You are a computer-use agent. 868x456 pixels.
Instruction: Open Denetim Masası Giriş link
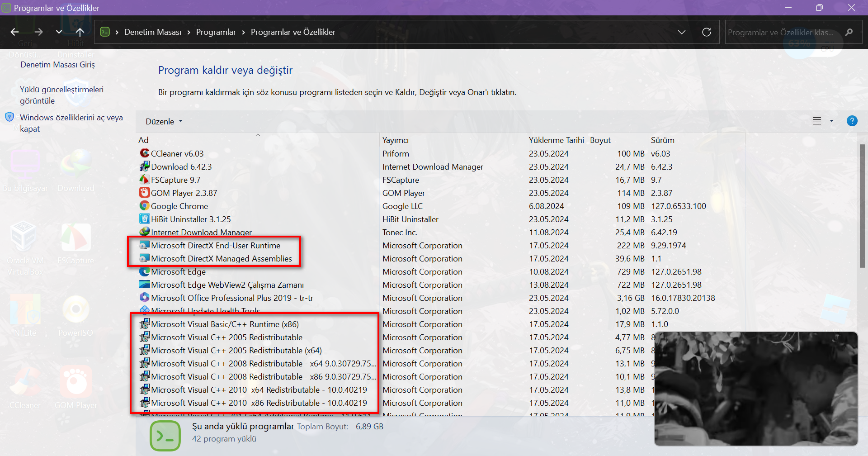(57, 65)
